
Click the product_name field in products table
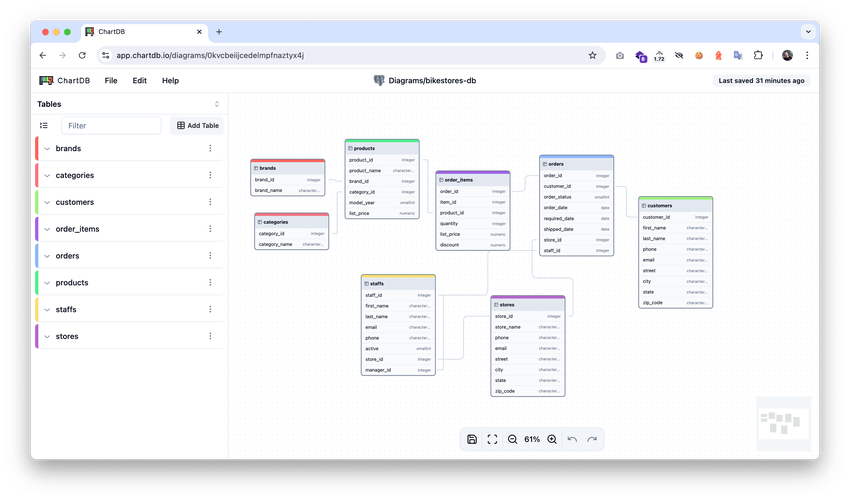(x=382, y=170)
